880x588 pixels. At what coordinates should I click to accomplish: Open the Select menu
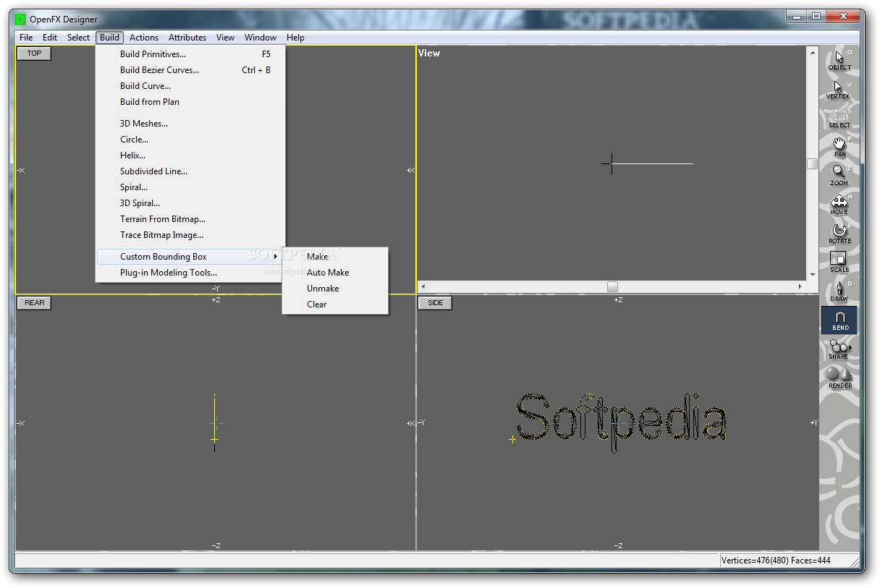coord(78,38)
